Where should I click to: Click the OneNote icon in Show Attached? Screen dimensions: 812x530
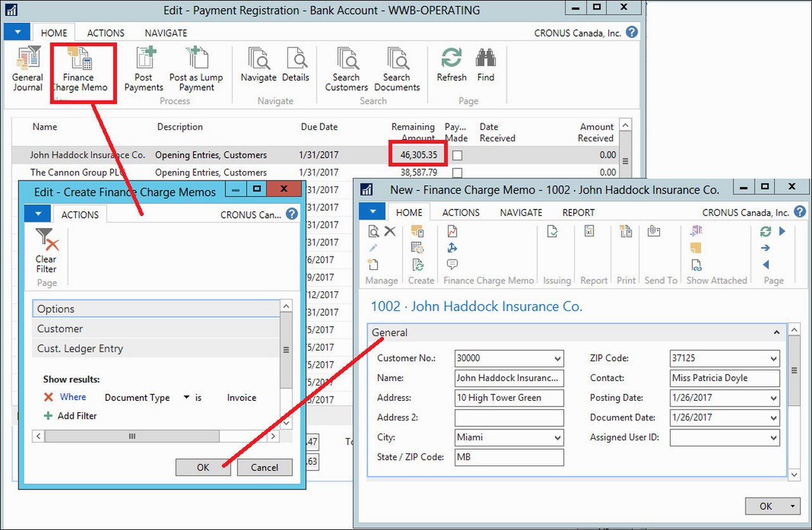click(695, 231)
